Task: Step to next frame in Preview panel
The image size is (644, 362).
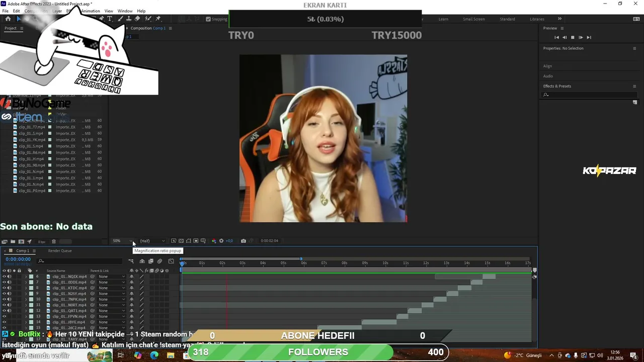Action: pos(581,37)
